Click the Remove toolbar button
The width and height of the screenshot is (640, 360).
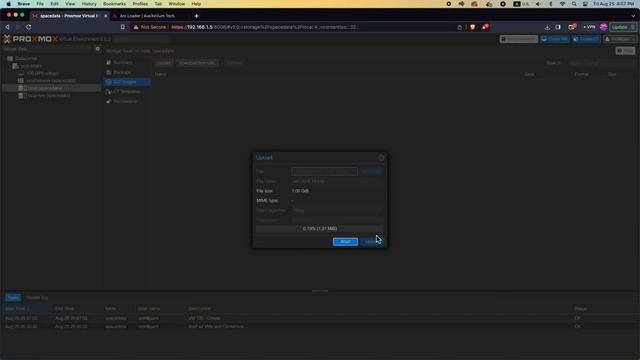tap(234, 63)
